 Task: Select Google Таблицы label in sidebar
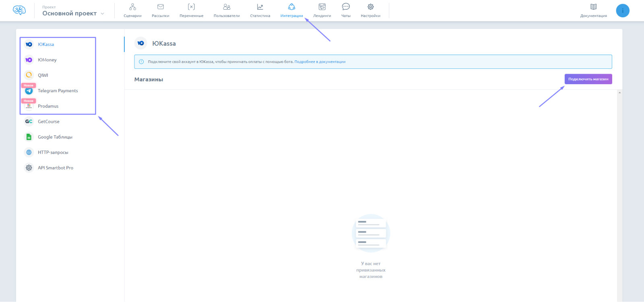(55, 137)
